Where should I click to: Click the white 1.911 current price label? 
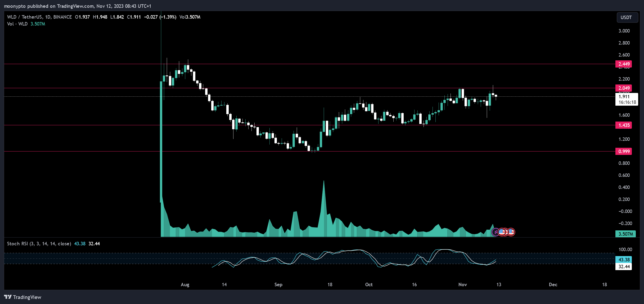click(627, 99)
